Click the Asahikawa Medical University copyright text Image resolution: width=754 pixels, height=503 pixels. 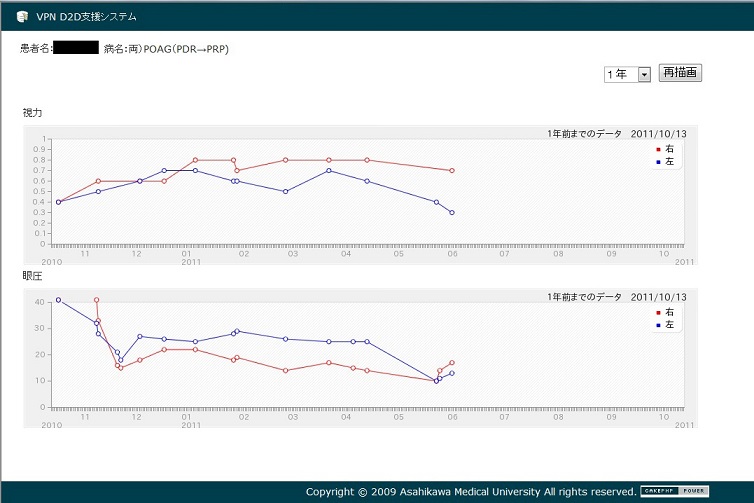tap(471, 491)
